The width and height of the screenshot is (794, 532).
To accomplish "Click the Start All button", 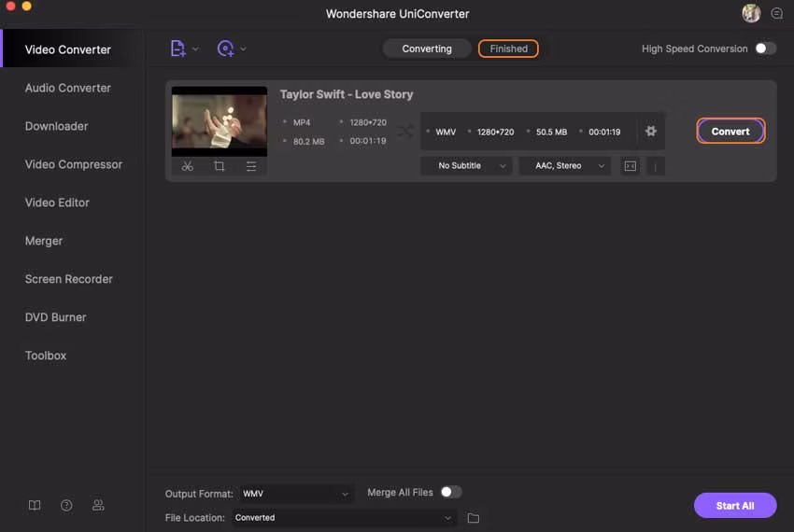I will (x=735, y=506).
